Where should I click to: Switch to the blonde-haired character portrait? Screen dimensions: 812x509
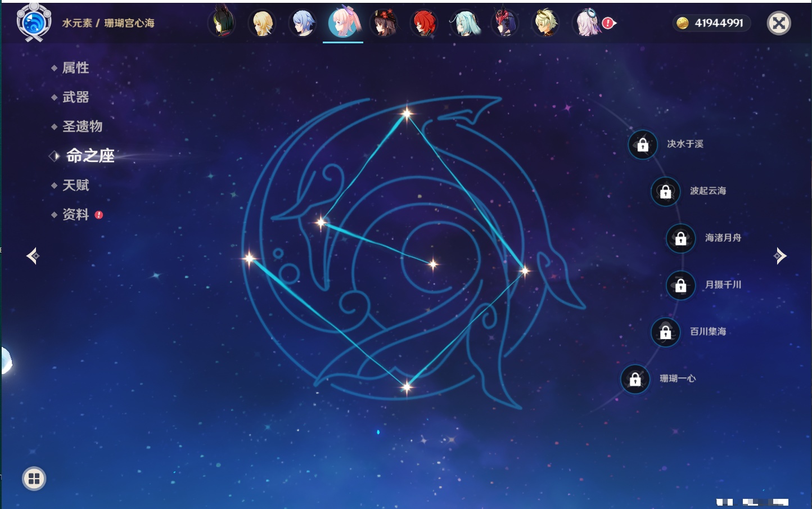(x=262, y=23)
